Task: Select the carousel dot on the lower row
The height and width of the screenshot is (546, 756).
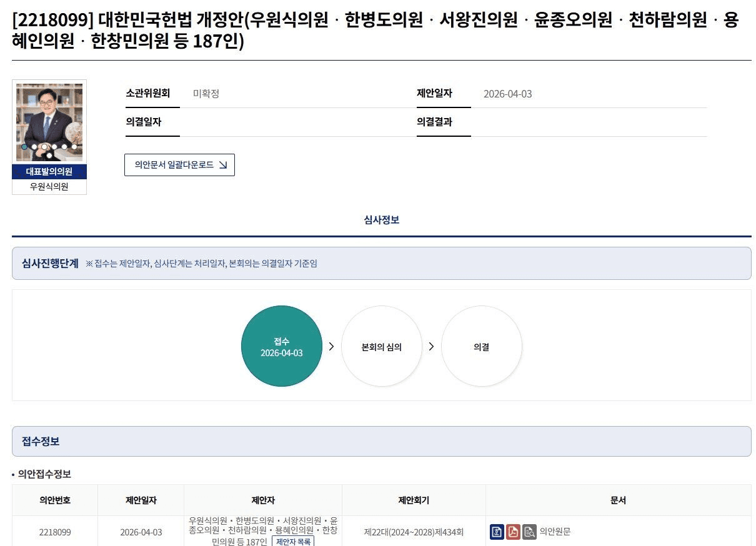Action: (49, 155)
